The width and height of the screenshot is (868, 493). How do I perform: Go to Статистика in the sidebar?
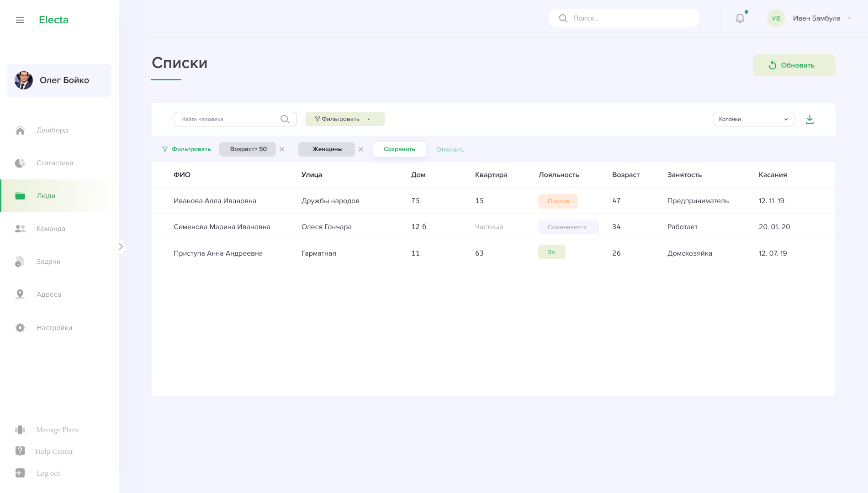click(x=54, y=163)
